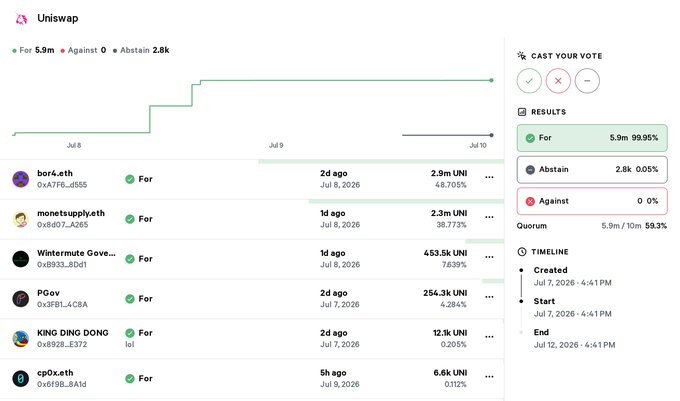Open the more options menu for PGov

(x=489, y=297)
